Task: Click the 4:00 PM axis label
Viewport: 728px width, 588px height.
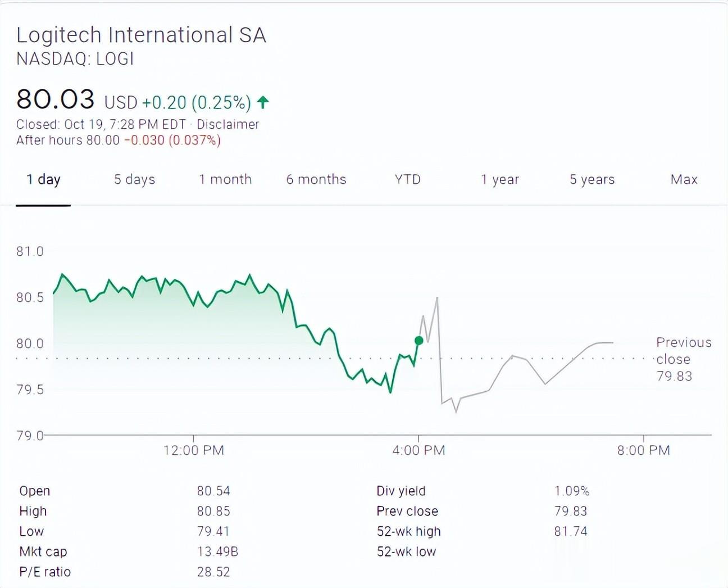Action: click(418, 450)
